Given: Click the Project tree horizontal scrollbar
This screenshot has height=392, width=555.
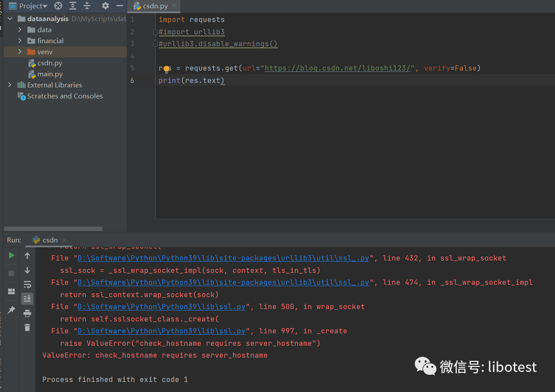Looking at the screenshot, I should tap(53, 229).
